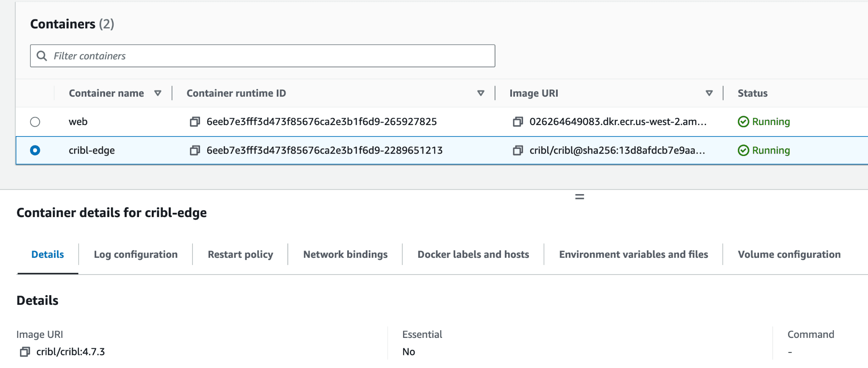868x368 pixels.
Task: Focus the Filter containers search field
Action: click(x=271, y=56)
